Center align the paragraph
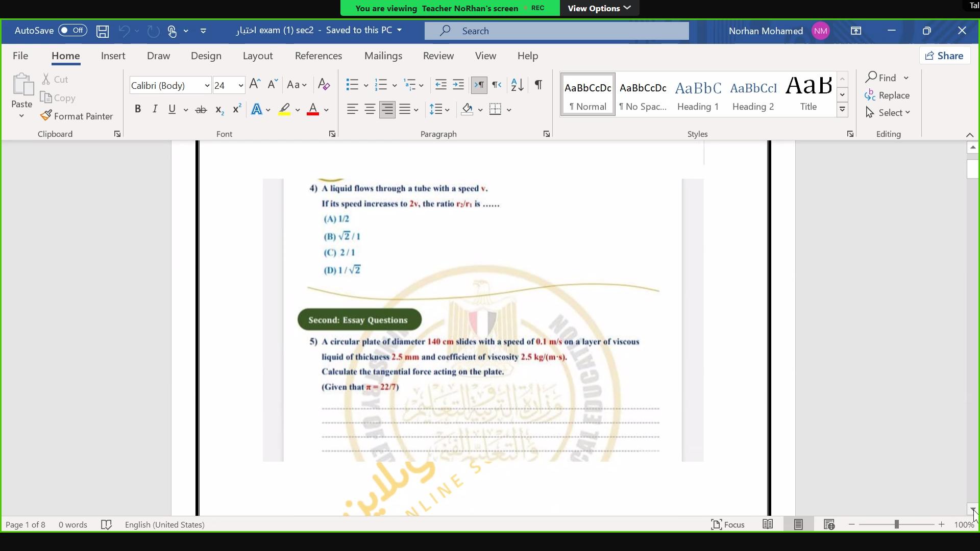980x551 pixels. 370,110
